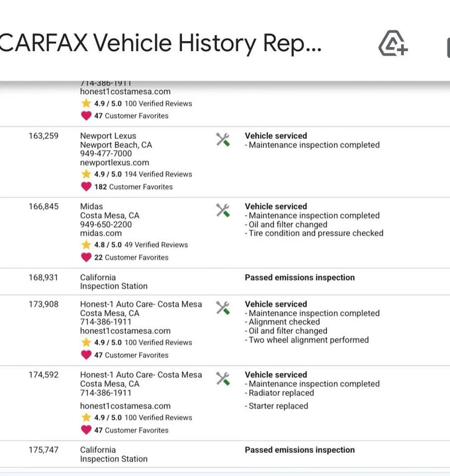Click Starter replaced entry

click(277, 406)
